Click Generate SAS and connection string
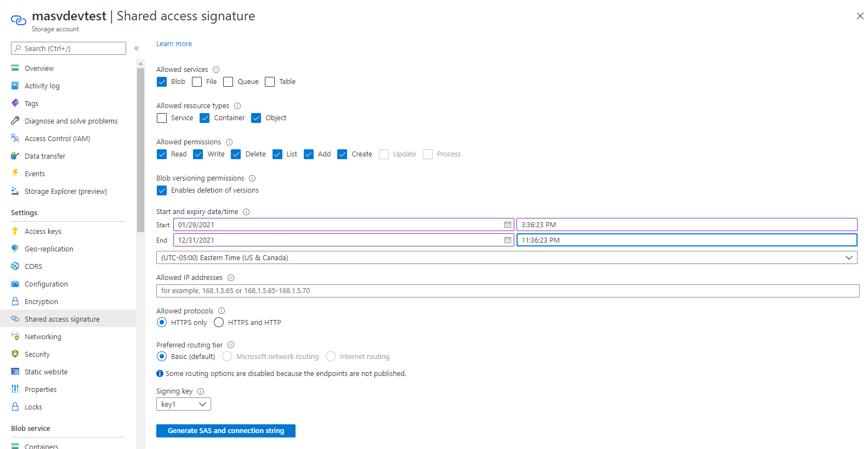The width and height of the screenshot is (868, 449). pyautogui.click(x=226, y=431)
